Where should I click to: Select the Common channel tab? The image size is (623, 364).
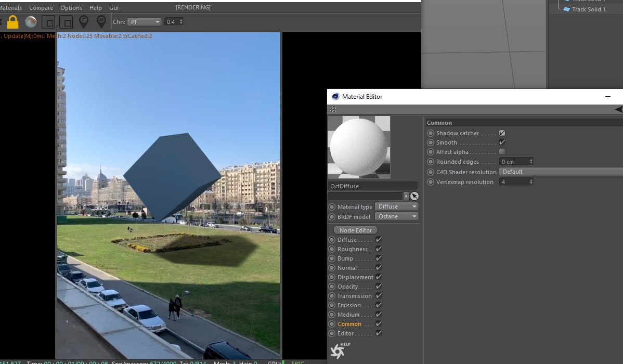tap(349, 324)
